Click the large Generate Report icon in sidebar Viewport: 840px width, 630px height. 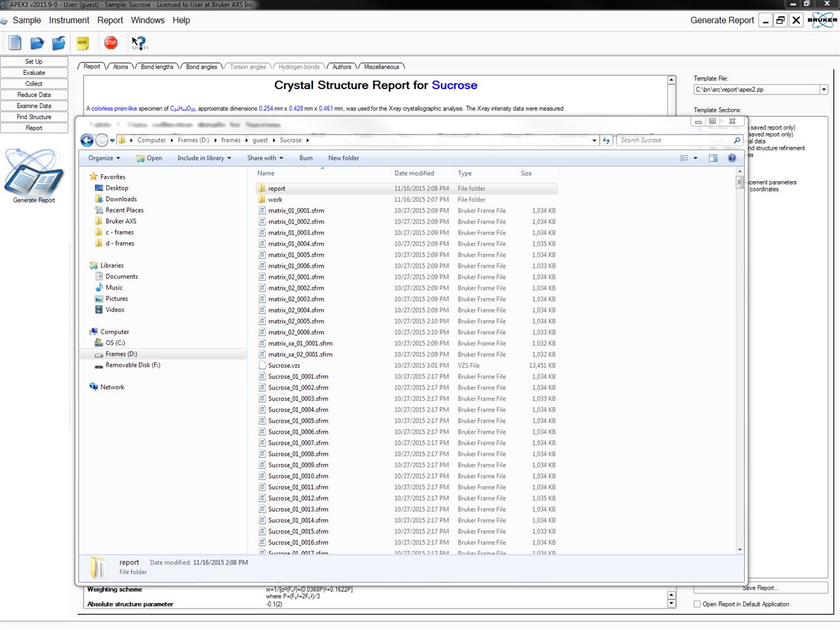pyautogui.click(x=34, y=172)
